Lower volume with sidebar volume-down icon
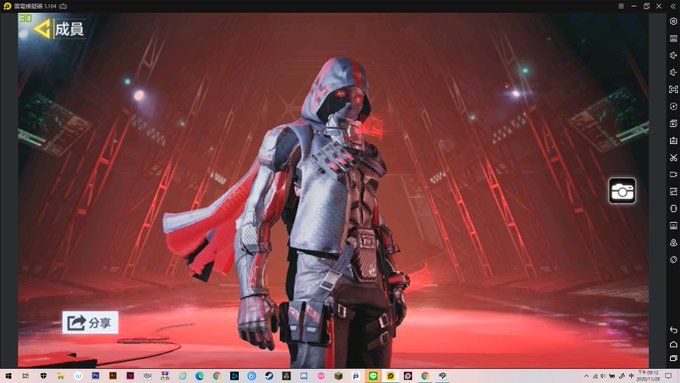This screenshot has height=383, width=680. coord(673,72)
